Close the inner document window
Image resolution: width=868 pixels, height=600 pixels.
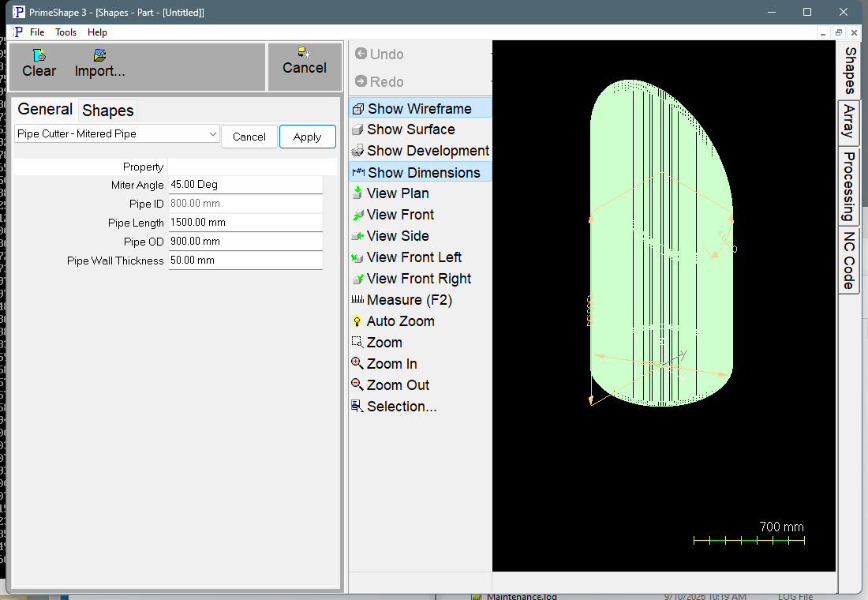click(x=854, y=32)
